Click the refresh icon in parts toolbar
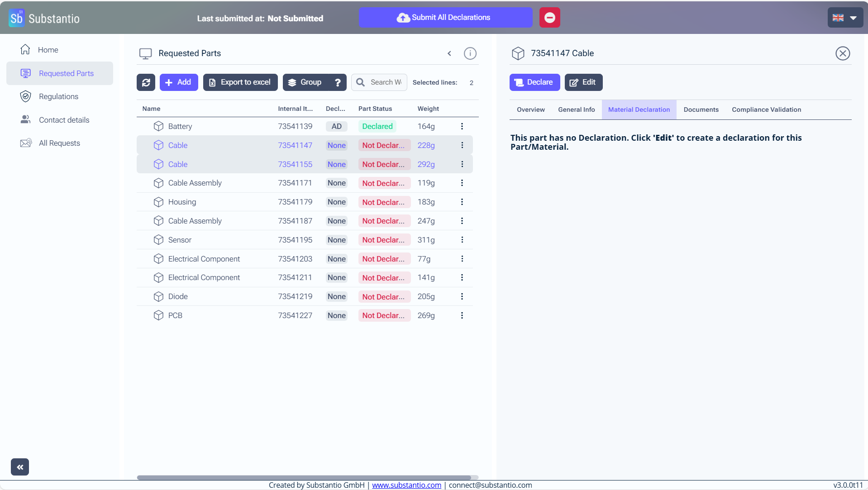 (x=146, y=82)
